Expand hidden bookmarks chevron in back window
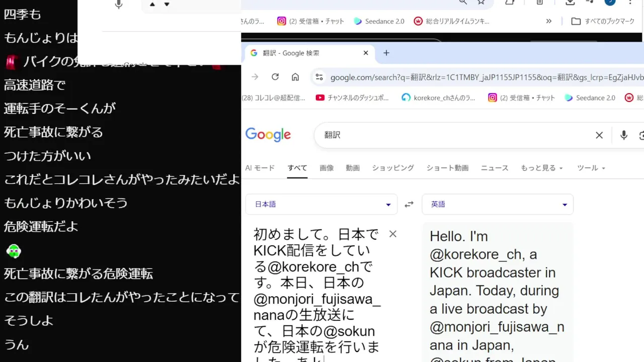 [x=549, y=21]
